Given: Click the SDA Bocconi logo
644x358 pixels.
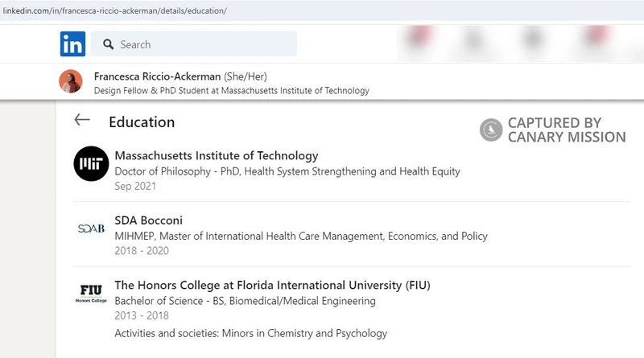Looking at the screenshot, I should tap(91, 228).
